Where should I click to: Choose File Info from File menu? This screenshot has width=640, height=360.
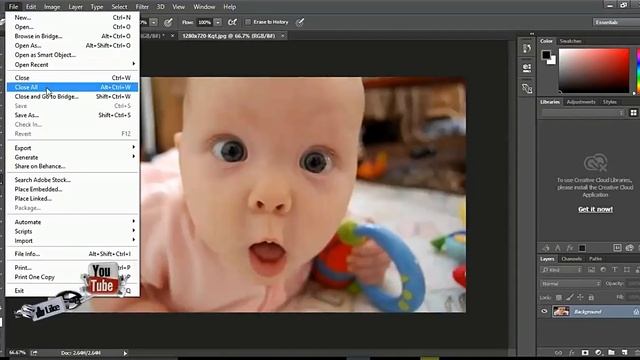[72, 253]
